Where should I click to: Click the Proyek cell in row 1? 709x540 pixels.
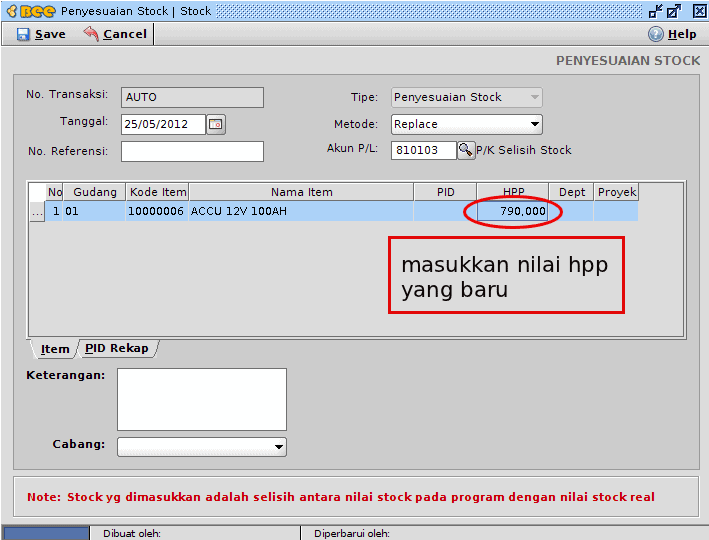pyautogui.click(x=616, y=212)
